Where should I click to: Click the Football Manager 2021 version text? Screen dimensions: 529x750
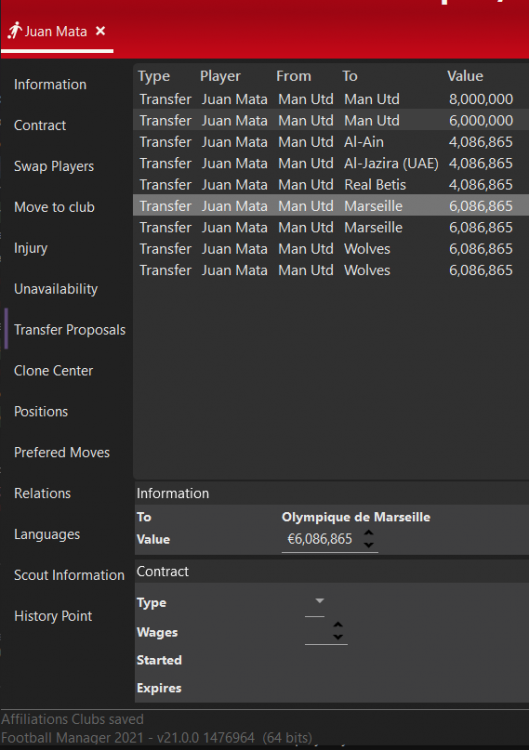(156, 738)
